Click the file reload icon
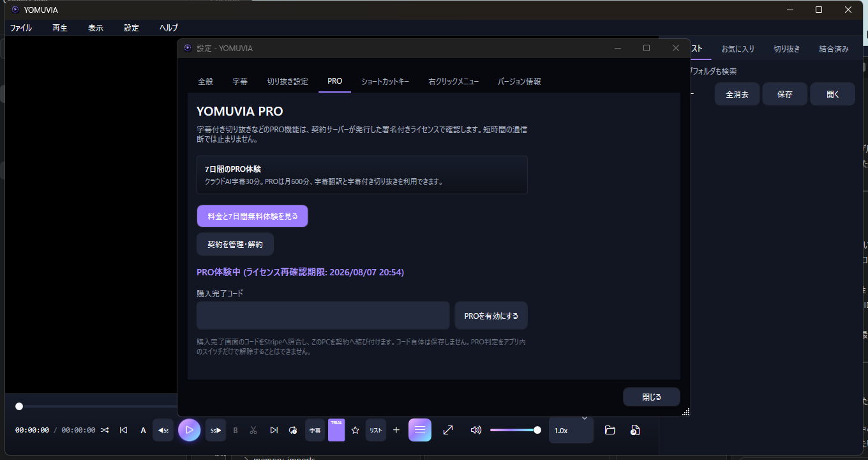868x460 pixels. (634, 430)
